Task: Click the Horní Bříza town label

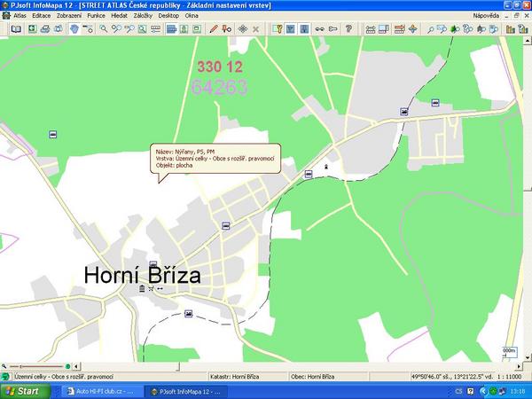Action: pos(143,275)
